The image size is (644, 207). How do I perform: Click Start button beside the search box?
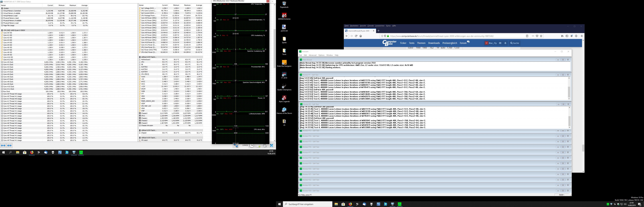279,204
